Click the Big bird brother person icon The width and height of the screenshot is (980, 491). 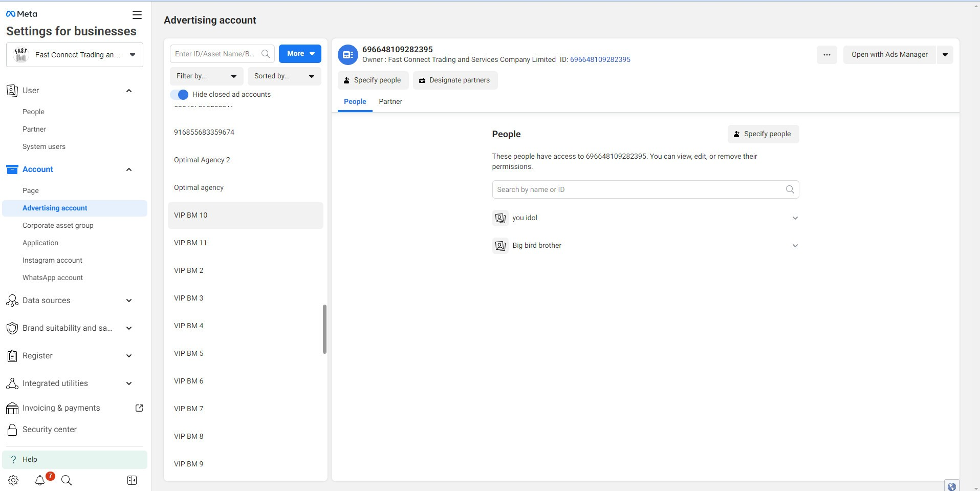[x=500, y=246]
